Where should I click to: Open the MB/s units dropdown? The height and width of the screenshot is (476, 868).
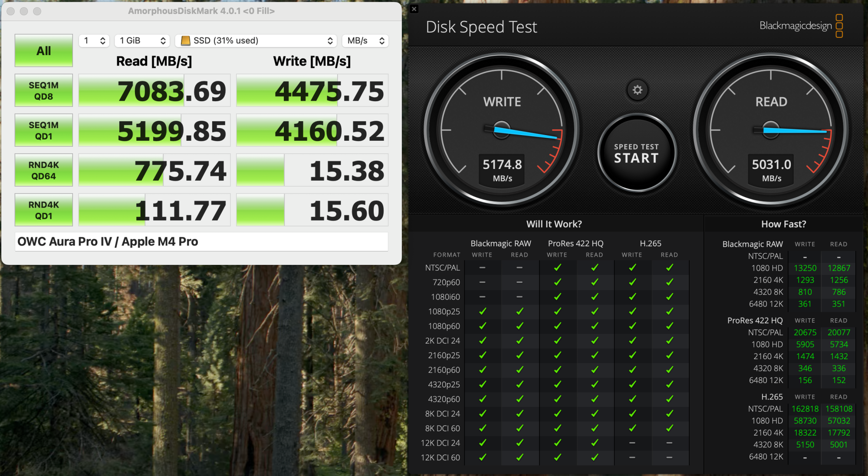pyautogui.click(x=365, y=40)
